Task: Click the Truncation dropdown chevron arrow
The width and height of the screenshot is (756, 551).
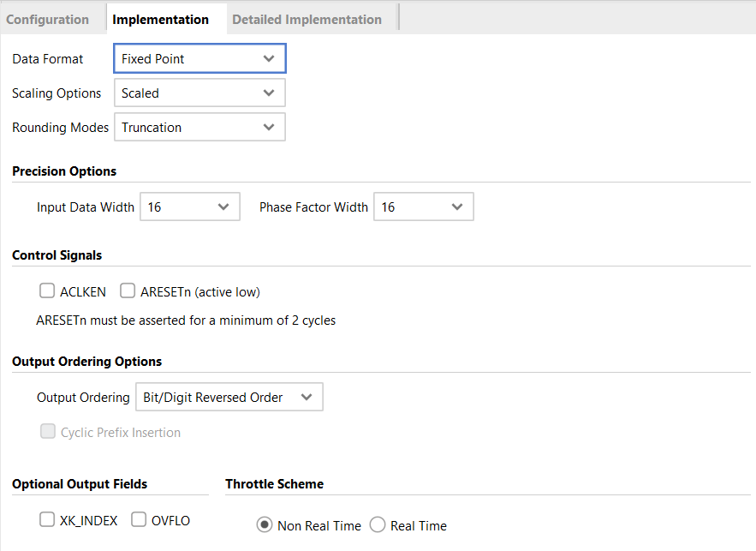Action: [269, 128]
